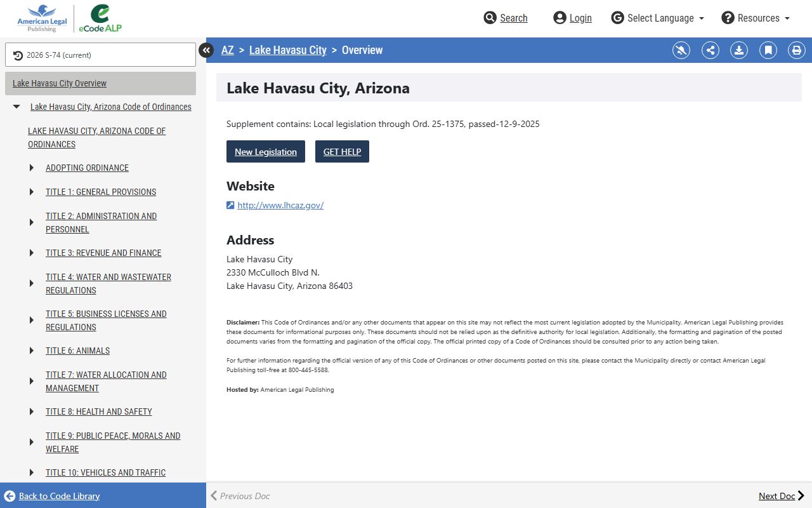This screenshot has height=508, width=812.
Task: Open the 2026 S-74 (current) version selector
Action: coord(100,55)
